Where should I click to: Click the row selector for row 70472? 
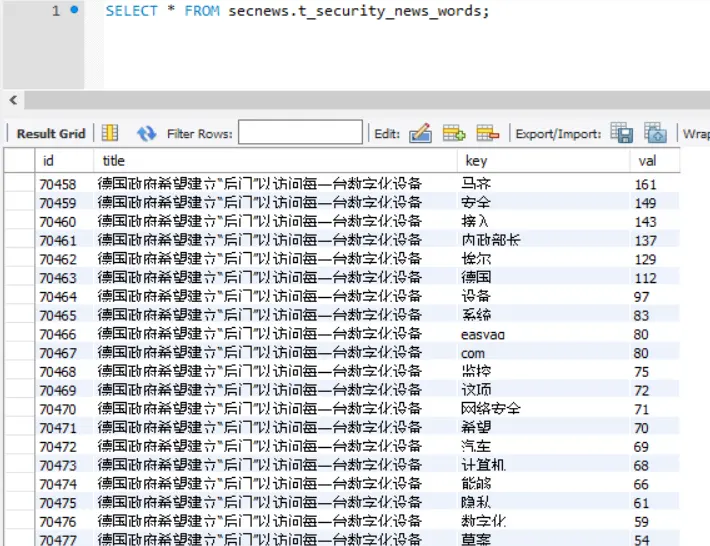point(19,446)
